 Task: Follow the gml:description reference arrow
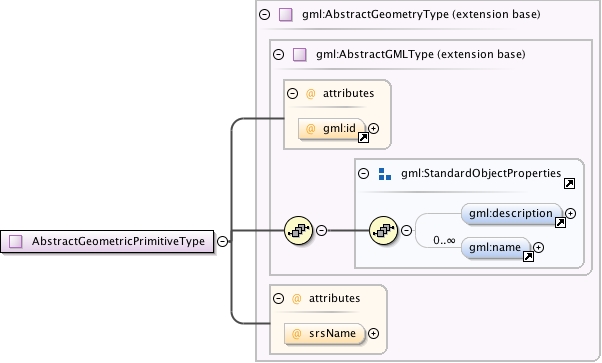click(x=560, y=222)
